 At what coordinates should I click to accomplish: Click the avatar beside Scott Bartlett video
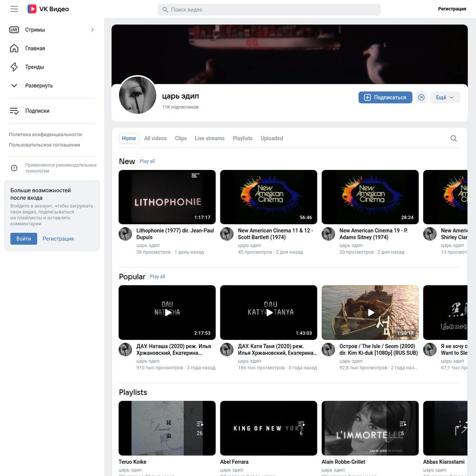[x=227, y=234]
